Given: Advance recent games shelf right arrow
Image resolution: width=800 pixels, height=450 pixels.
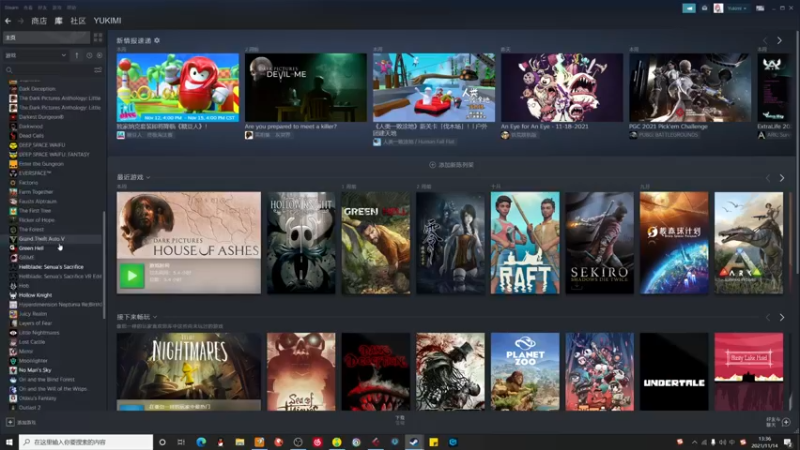Looking at the screenshot, I should [x=782, y=178].
